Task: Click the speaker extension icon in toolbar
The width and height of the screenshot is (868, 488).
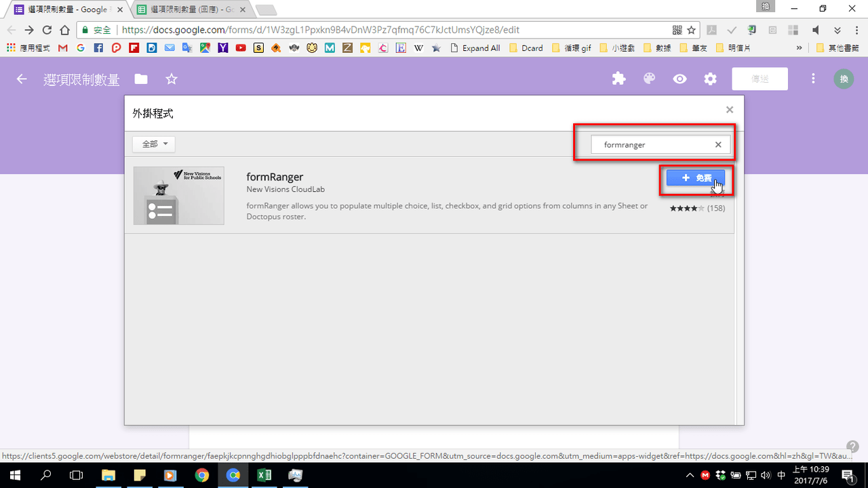Action: (x=816, y=30)
